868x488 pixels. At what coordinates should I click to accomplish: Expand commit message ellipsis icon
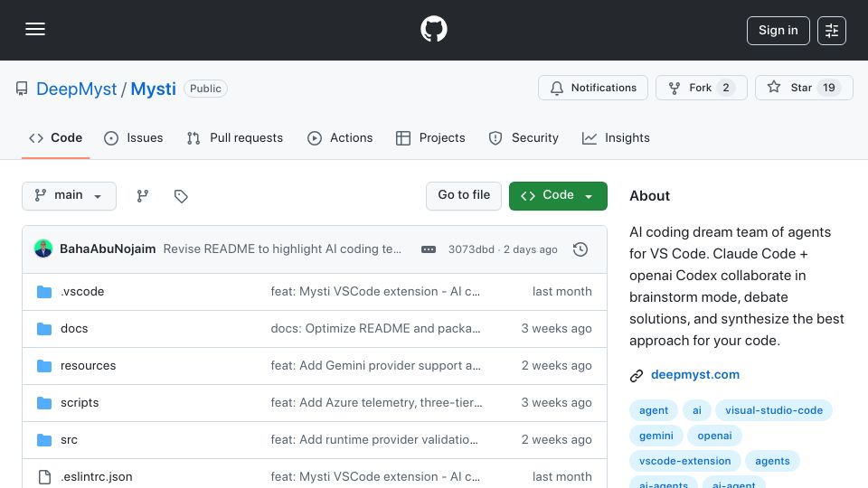tap(429, 249)
